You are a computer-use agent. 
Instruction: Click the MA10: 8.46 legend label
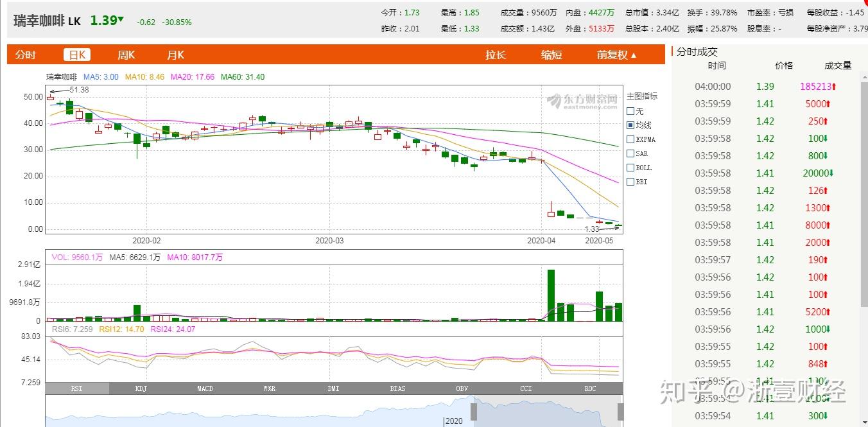tap(144, 76)
